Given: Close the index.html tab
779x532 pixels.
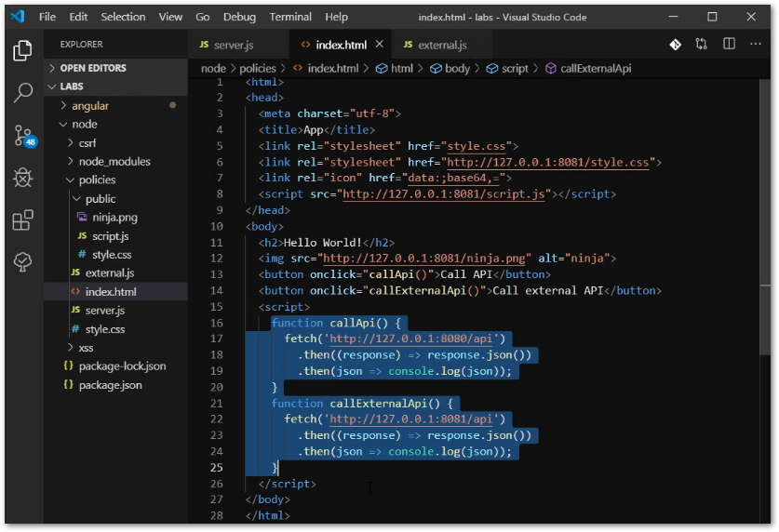Looking at the screenshot, I should point(379,44).
